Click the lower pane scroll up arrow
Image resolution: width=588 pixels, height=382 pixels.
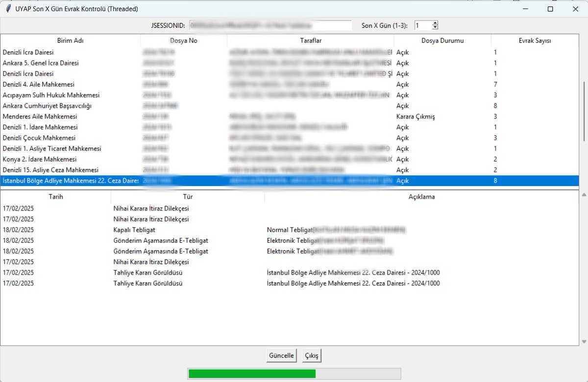(583, 195)
